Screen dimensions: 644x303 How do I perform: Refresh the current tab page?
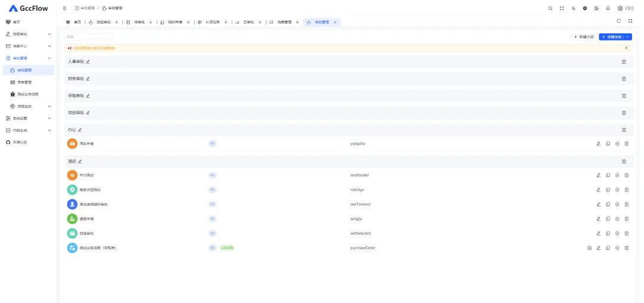pos(618,21)
